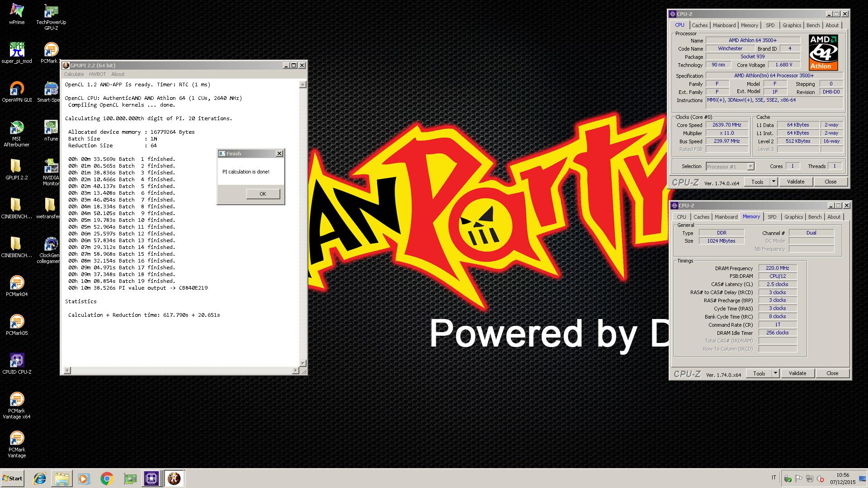Screen dimensions: 868x488
Task: Open the wPrime desktop icon
Action: [17, 14]
